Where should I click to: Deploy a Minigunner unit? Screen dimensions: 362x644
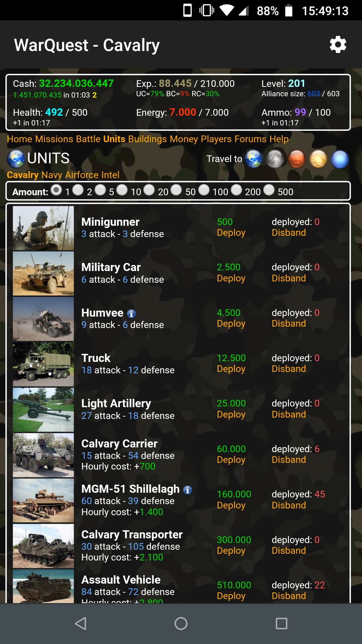[231, 232]
